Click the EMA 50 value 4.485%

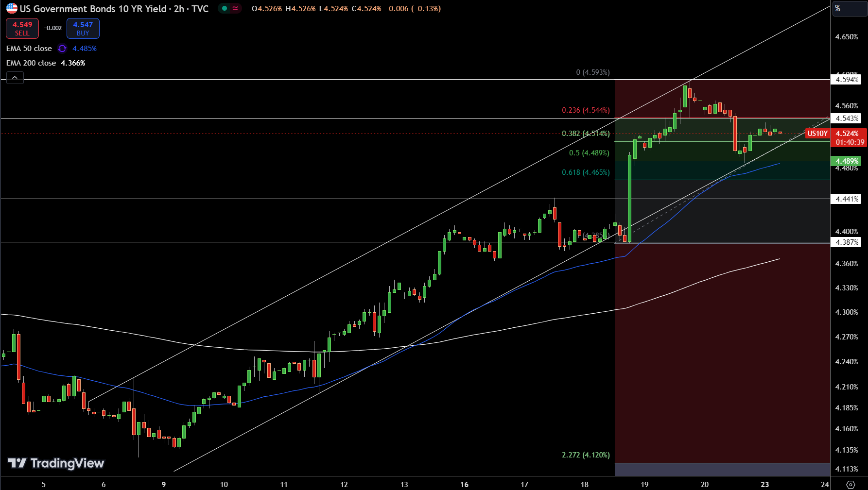(x=85, y=49)
